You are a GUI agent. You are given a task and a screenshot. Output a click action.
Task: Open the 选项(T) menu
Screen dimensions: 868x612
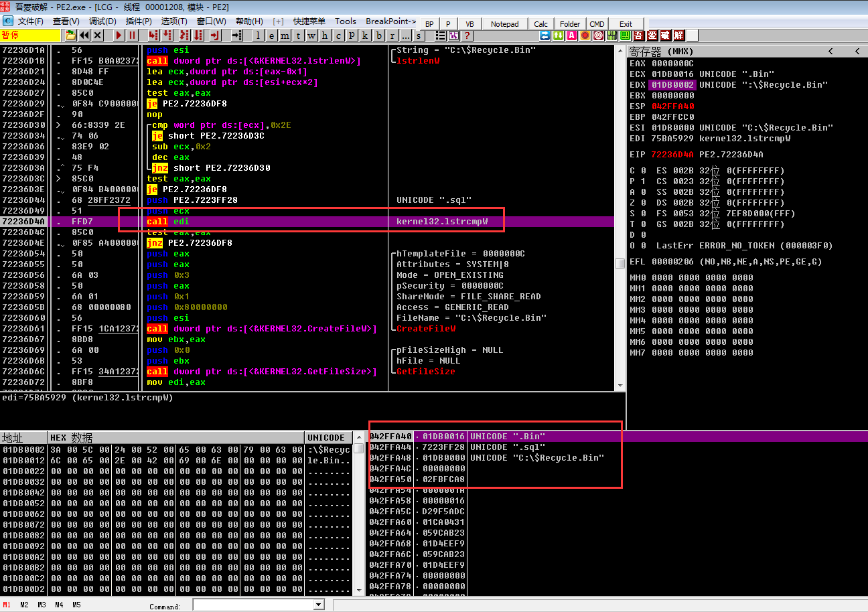(174, 21)
